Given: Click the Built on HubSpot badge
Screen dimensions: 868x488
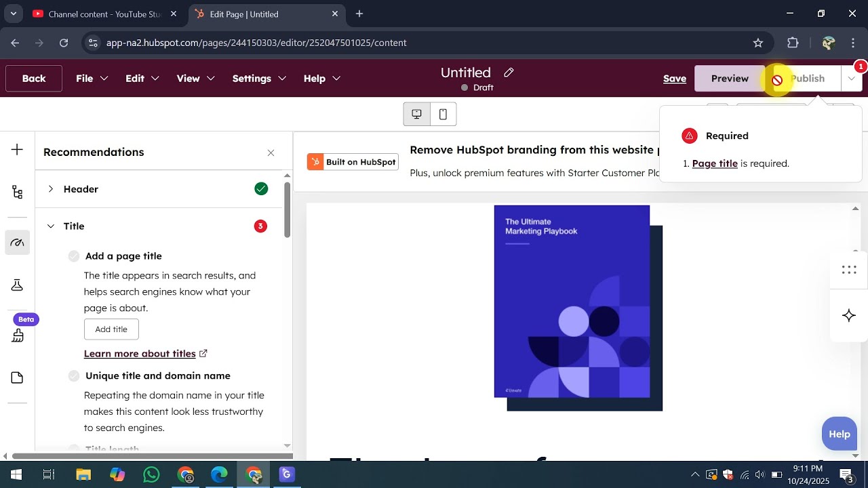Looking at the screenshot, I should 353,162.
